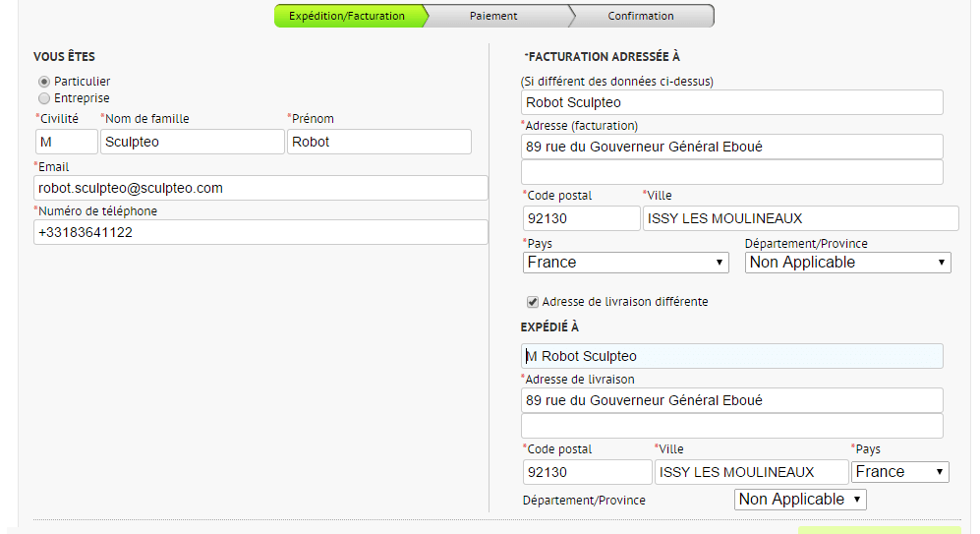Click the billing name field Robot Sculpteo
Screen dimensions: 980x534
click(x=731, y=102)
